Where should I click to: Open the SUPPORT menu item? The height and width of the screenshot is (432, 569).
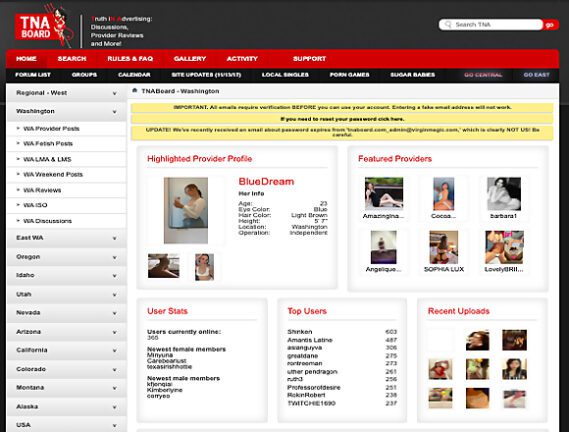point(309,58)
